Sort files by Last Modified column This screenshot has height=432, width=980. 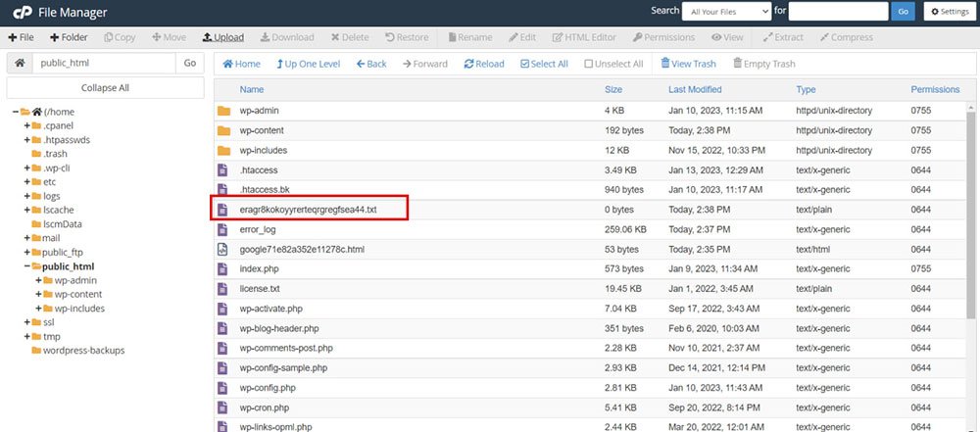pyautogui.click(x=695, y=89)
